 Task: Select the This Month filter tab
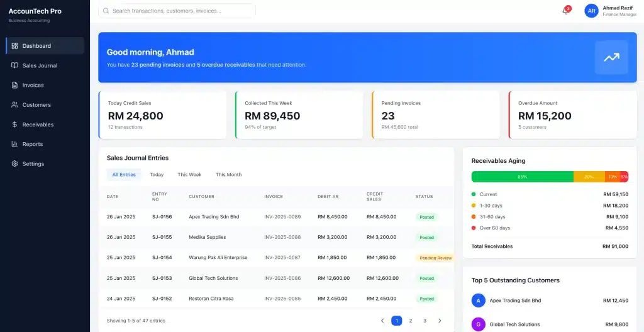(x=228, y=175)
